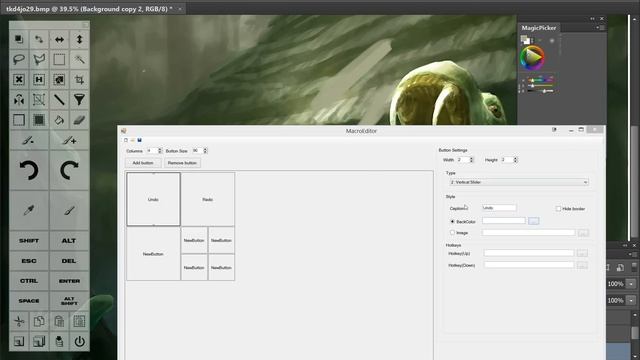Image resolution: width=640 pixels, height=360 pixels.
Task: Click the Hotkey(Down) input field
Action: tap(529, 265)
